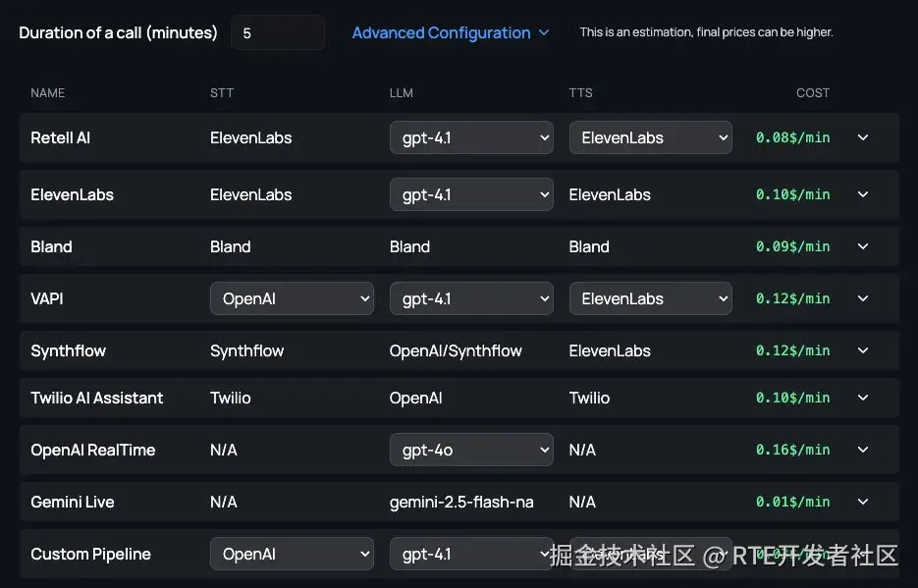This screenshot has width=918, height=588.
Task: Open the Retell AI LLM dropdown
Action: click(x=471, y=137)
